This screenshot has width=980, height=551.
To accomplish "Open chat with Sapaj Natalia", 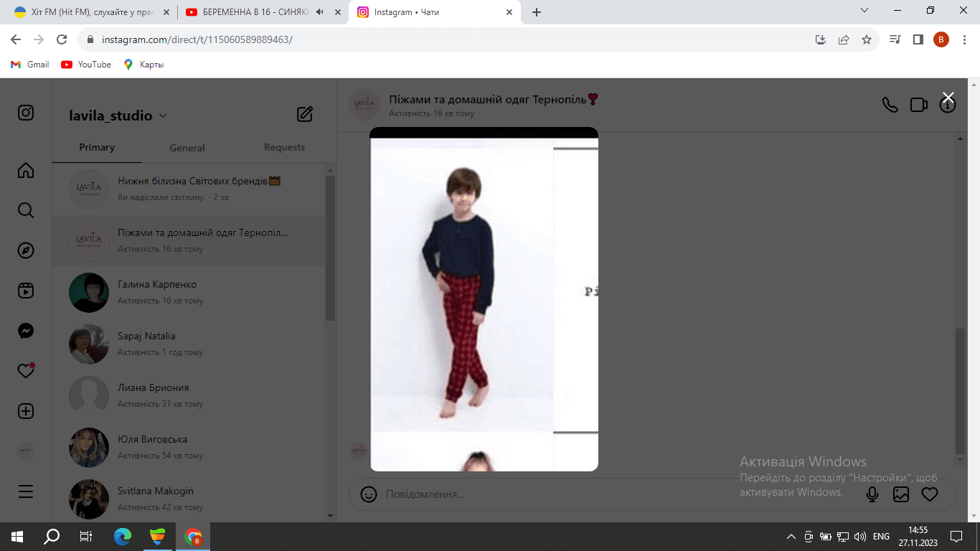I will [x=189, y=344].
